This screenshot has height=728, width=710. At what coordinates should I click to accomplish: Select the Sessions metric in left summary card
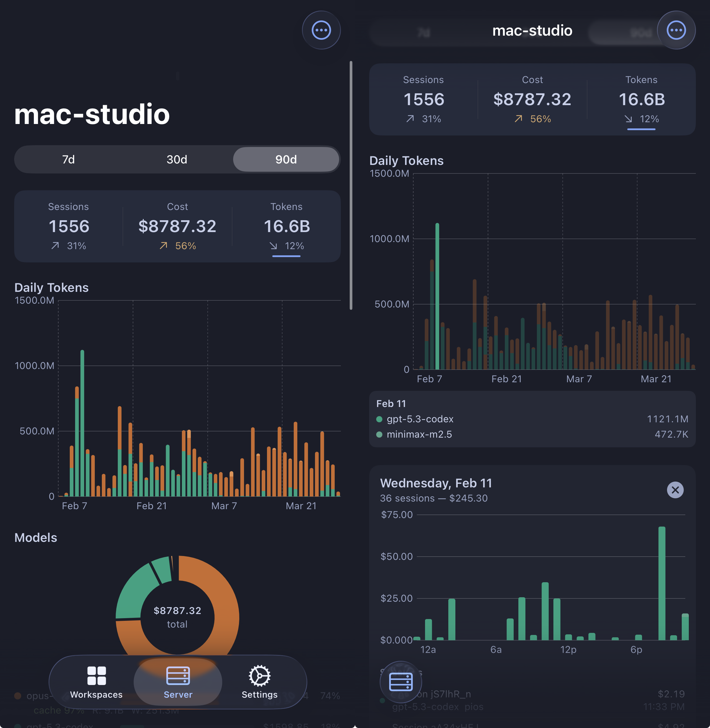coord(69,226)
